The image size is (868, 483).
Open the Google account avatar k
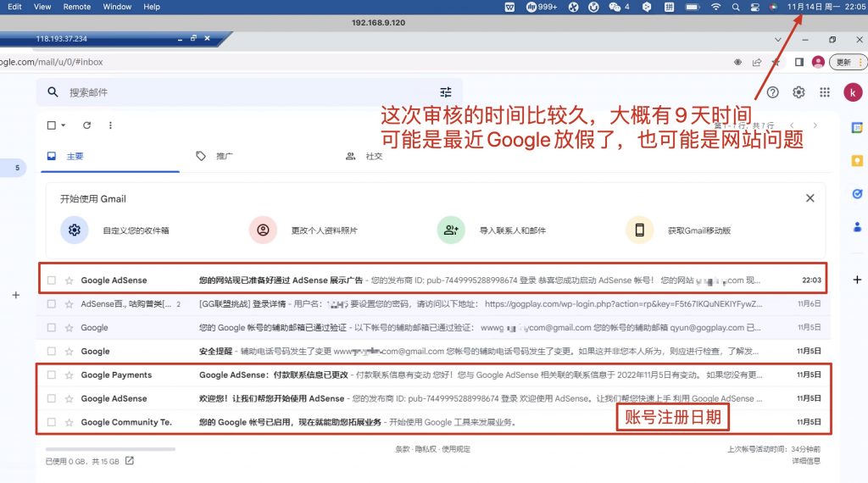pos(853,92)
